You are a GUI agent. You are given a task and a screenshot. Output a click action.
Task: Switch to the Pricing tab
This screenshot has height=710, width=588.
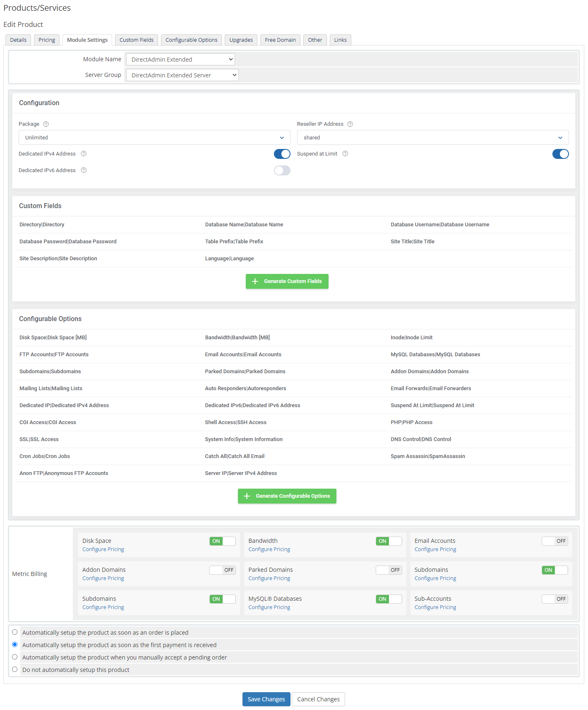pyautogui.click(x=47, y=40)
